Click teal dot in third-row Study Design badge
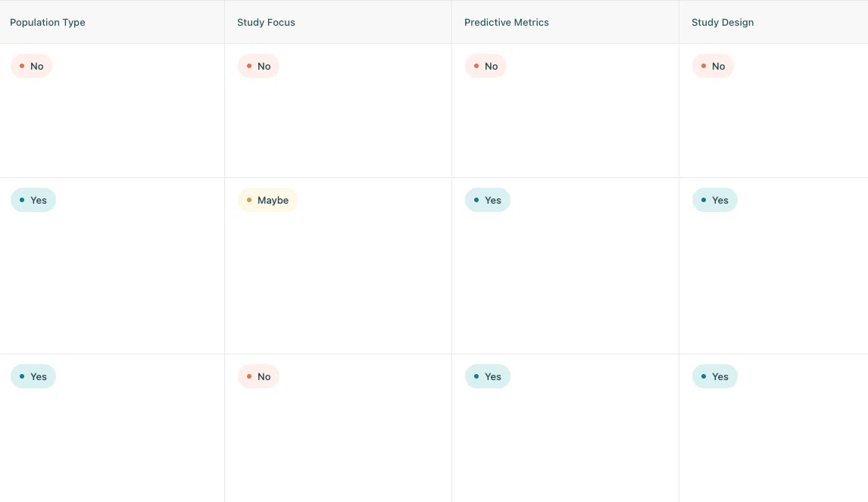868x502 pixels. (704, 376)
